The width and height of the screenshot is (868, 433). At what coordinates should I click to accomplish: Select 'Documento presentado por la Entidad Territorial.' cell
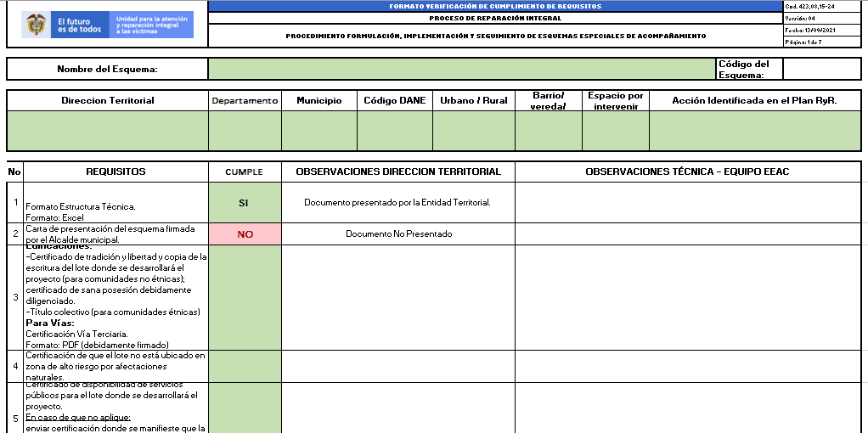click(x=398, y=202)
